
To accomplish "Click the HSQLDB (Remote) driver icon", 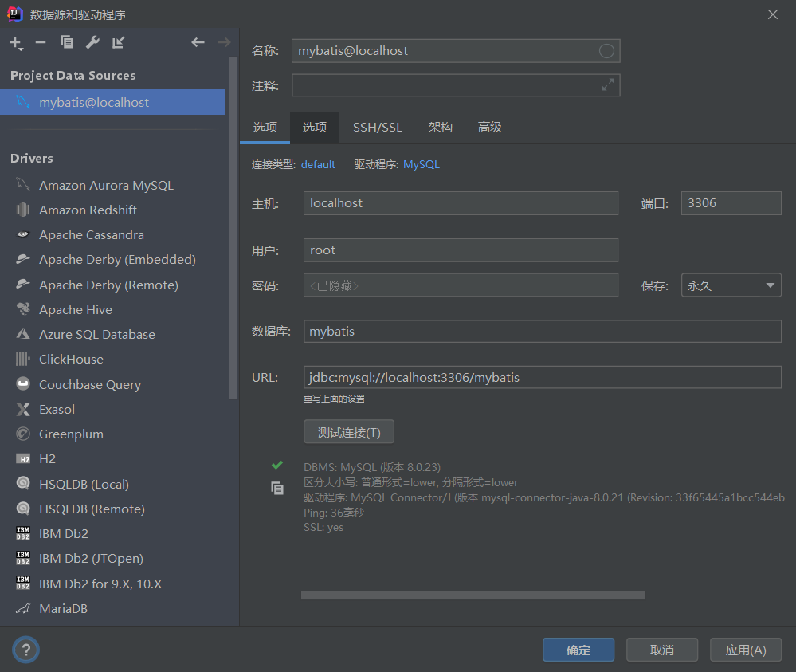I will coord(23,509).
